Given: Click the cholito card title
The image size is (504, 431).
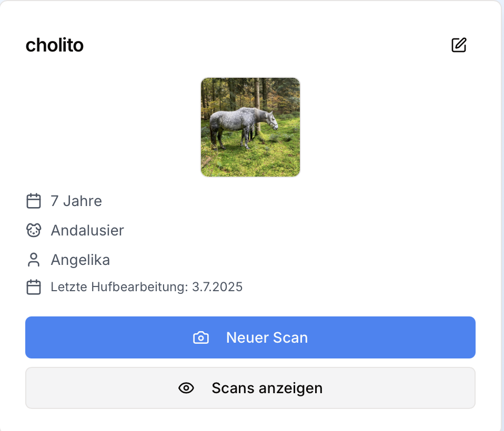Looking at the screenshot, I should click(x=55, y=45).
